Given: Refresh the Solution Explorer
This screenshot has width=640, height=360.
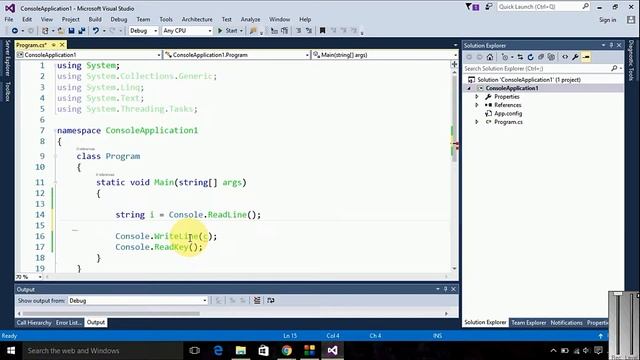Looking at the screenshot, I should [531, 57].
